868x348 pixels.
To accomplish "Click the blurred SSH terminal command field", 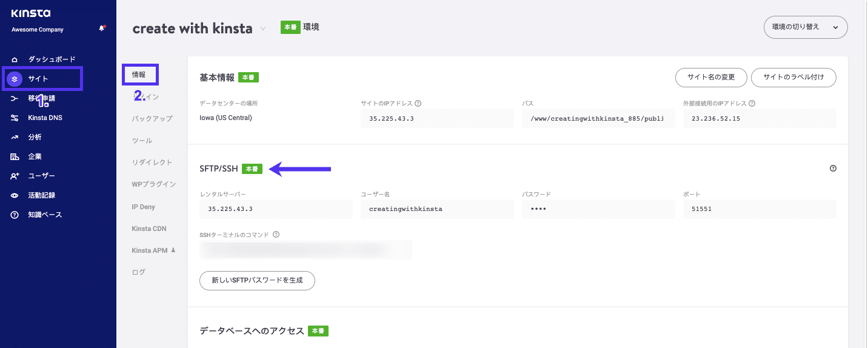I will pos(306,250).
